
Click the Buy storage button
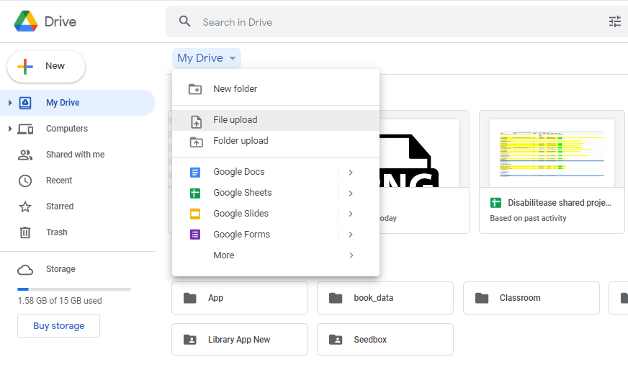point(58,326)
